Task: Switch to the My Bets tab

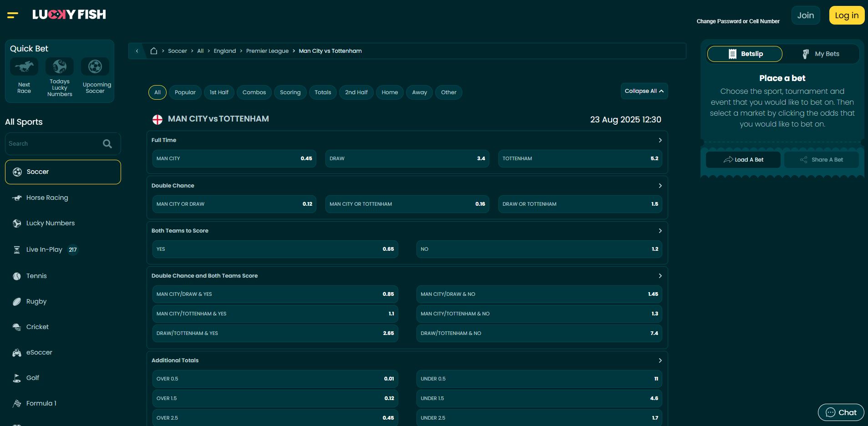Action: pos(821,54)
